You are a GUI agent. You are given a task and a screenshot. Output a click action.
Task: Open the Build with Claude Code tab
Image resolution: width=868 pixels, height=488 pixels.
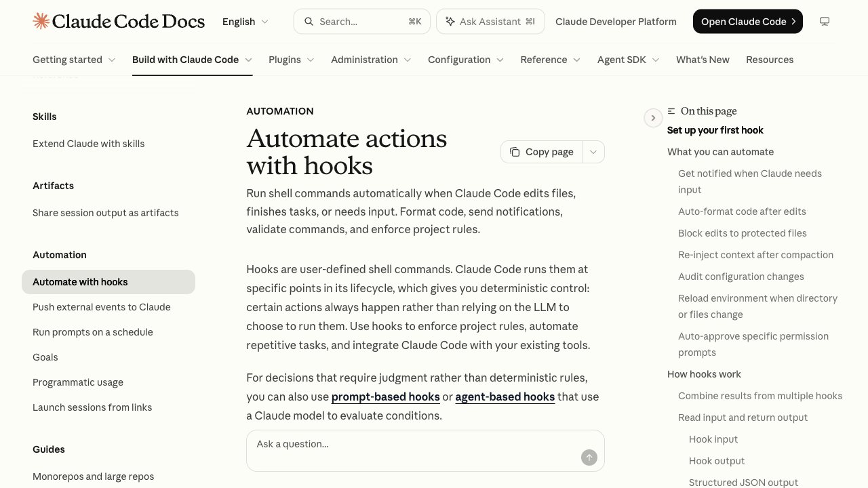coord(193,60)
